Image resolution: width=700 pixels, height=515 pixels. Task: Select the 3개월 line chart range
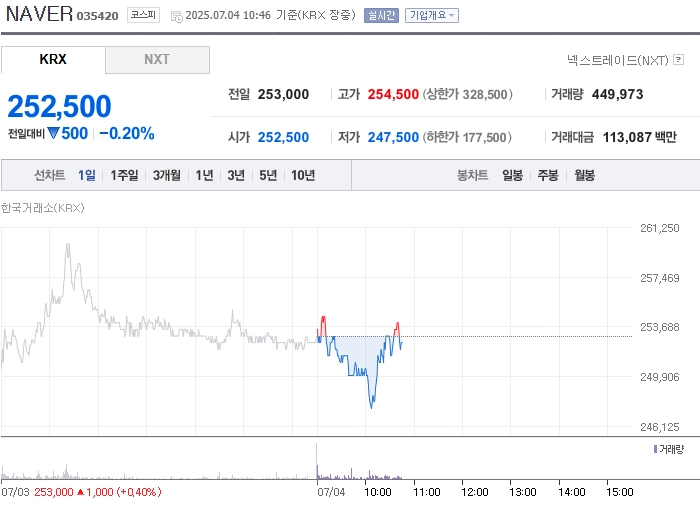pyautogui.click(x=167, y=175)
